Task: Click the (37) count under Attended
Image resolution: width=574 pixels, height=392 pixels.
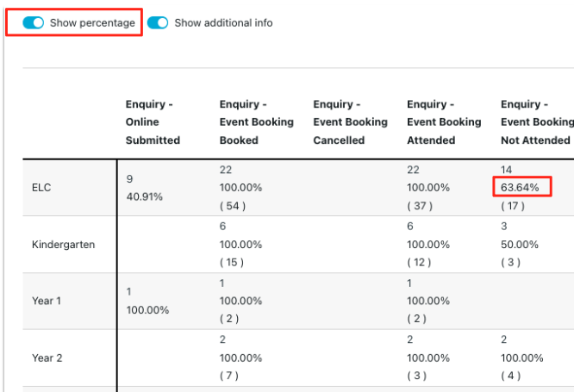Action: pos(420,205)
